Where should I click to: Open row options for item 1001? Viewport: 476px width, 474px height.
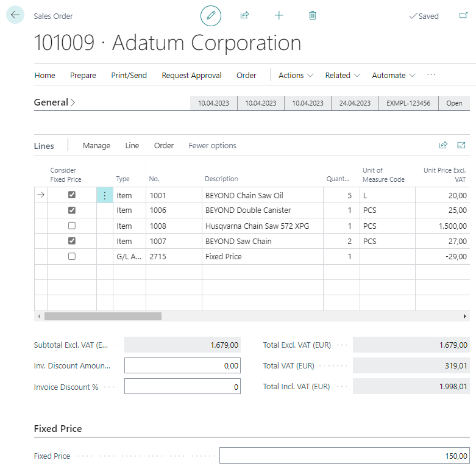105,196
